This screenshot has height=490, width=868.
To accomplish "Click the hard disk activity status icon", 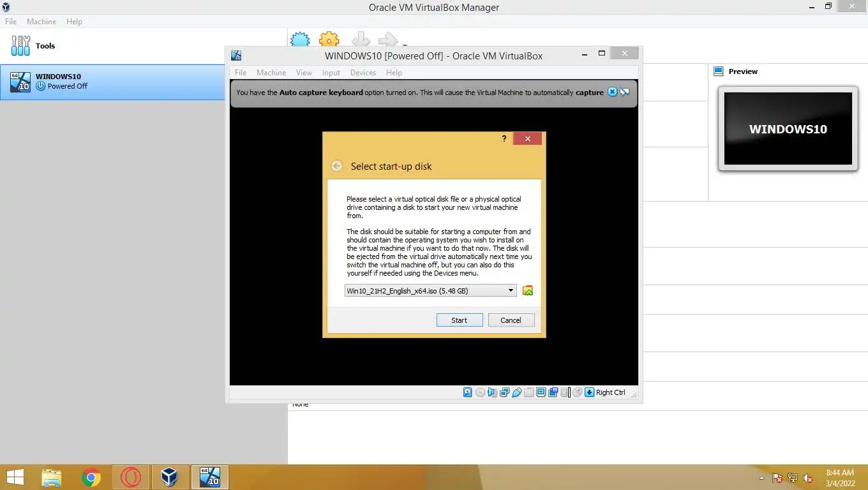I will coord(468,392).
